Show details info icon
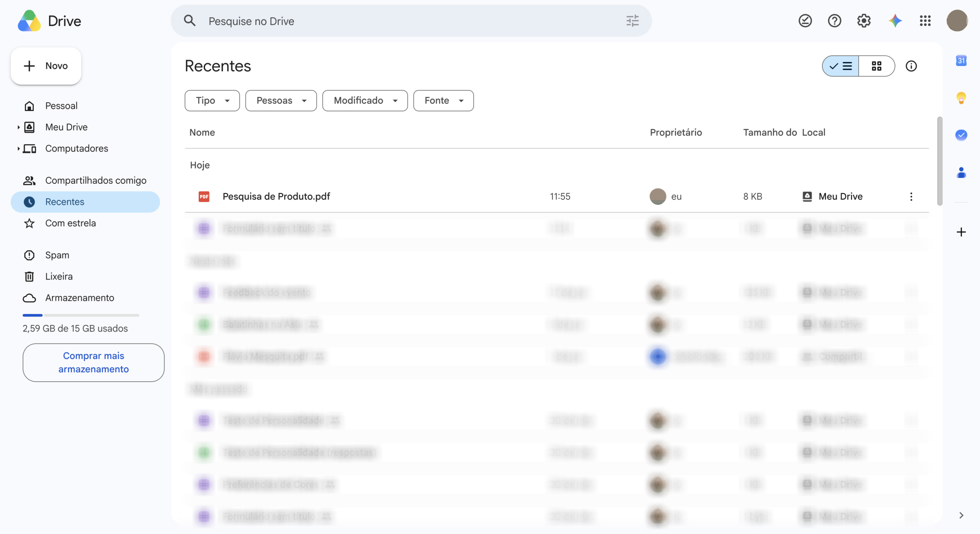The height and width of the screenshot is (534, 980). pyautogui.click(x=911, y=66)
